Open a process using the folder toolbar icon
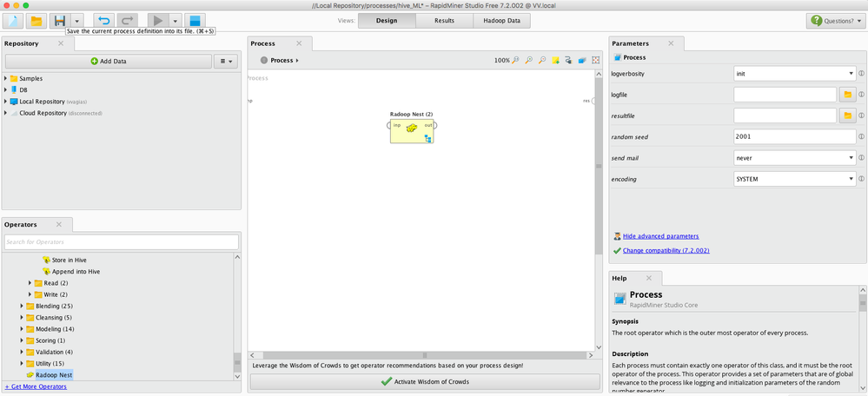 coord(36,21)
